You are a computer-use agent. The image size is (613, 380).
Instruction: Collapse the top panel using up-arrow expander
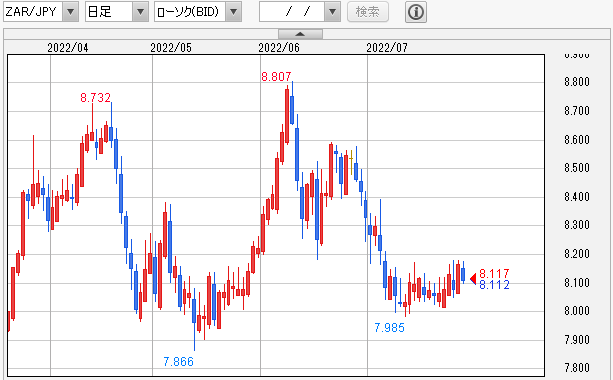[300, 34]
